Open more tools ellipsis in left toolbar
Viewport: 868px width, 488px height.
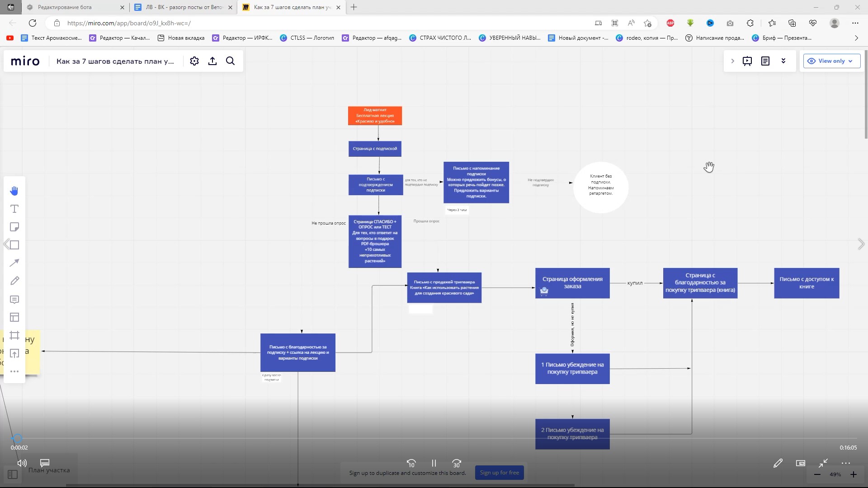pyautogui.click(x=14, y=371)
